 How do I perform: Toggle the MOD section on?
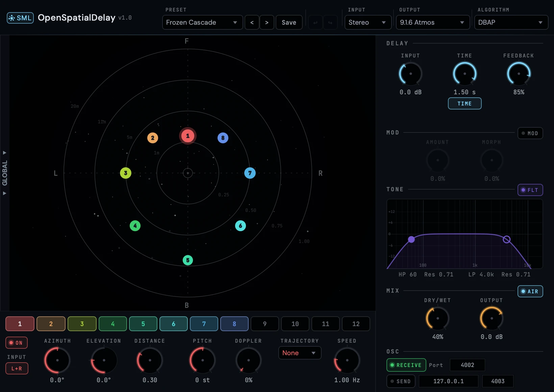point(530,133)
